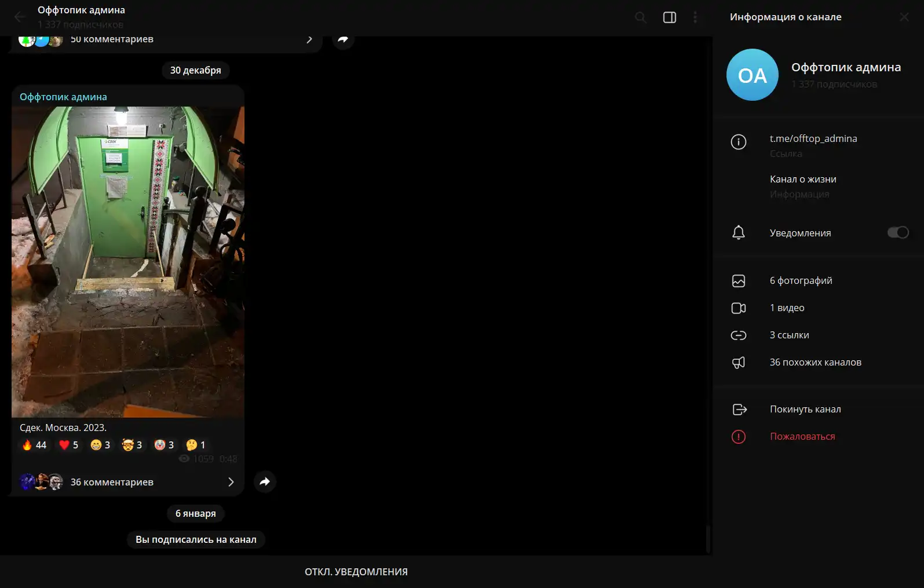React with the thinking face emoji 1
The width and height of the screenshot is (924, 588).
click(x=195, y=445)
